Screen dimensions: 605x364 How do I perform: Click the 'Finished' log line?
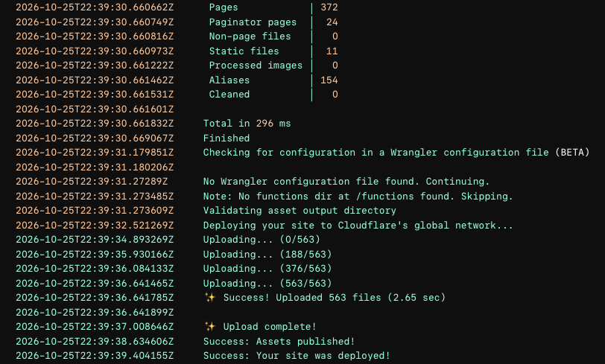[x=226, y=138]
